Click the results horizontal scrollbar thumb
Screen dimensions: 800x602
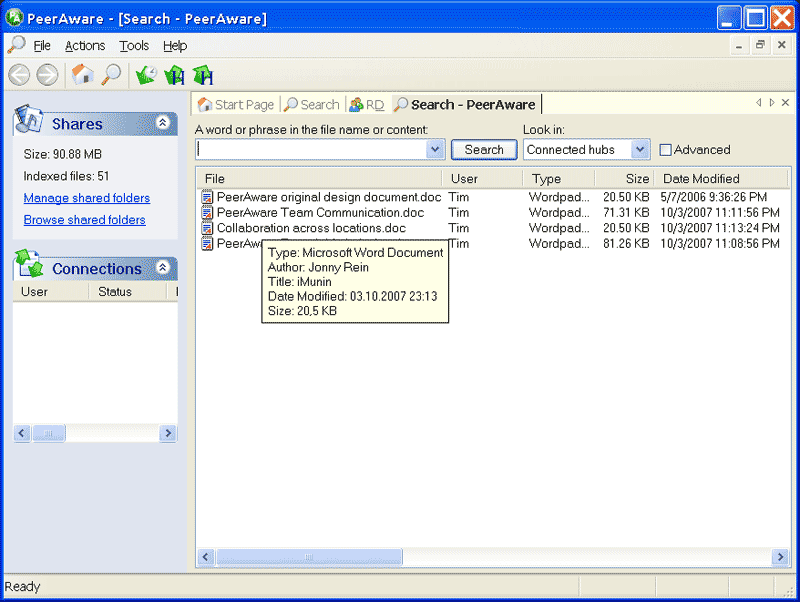tap(309, 557)
